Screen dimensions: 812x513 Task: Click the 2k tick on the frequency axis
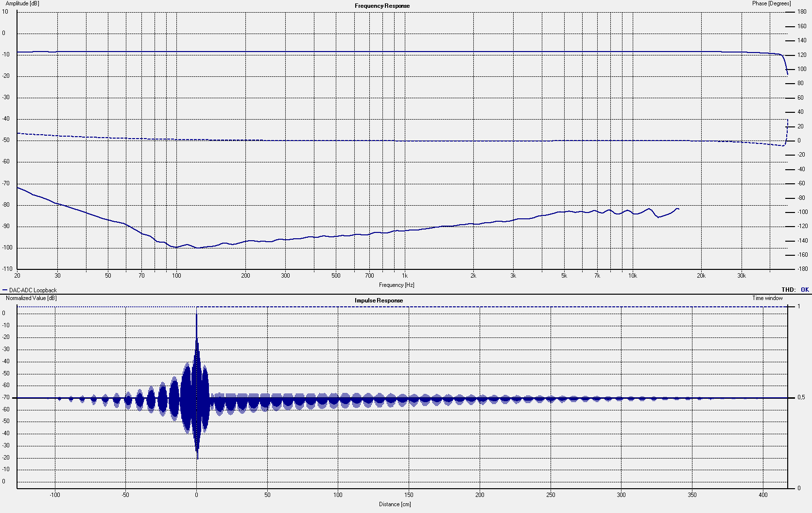473,276
